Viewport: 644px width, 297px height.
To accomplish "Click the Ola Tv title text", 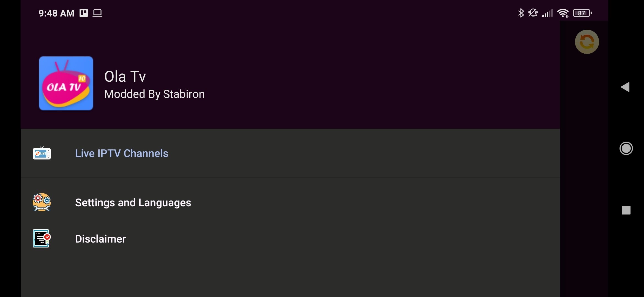I will [x=125, y=76].
